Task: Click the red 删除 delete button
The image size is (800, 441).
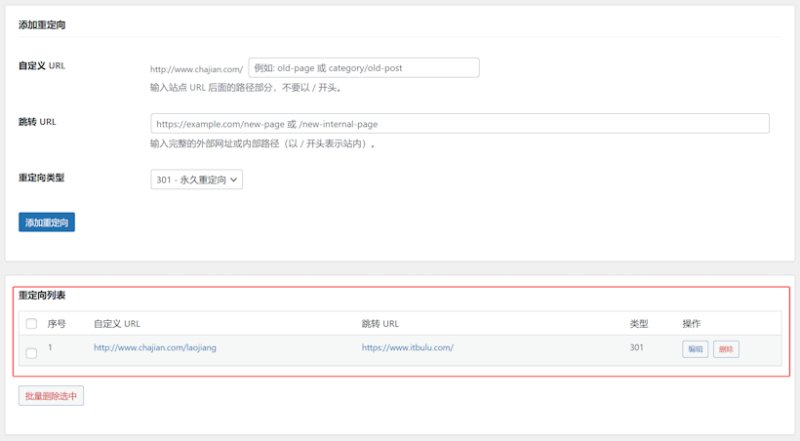Action: point(726,349)
